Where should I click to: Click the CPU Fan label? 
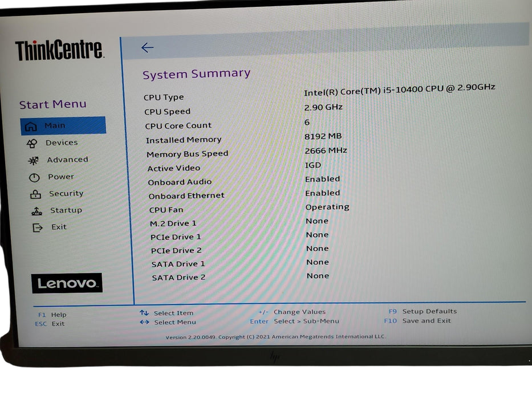[166, 210]
